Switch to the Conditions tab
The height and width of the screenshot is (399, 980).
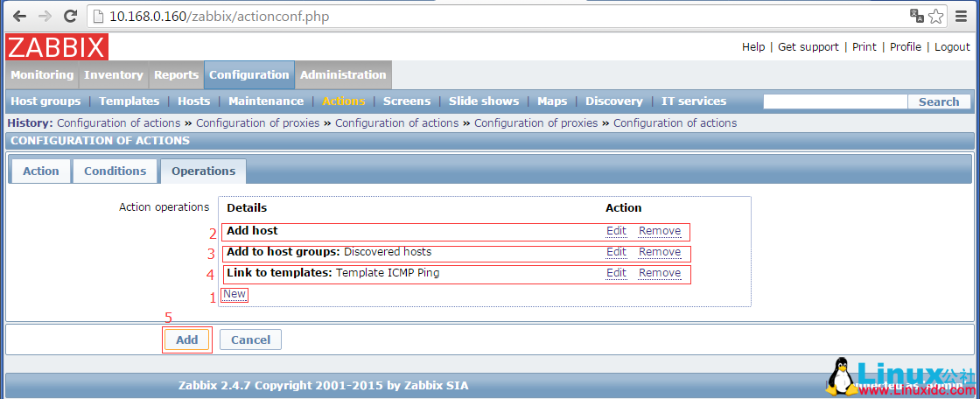(115, 171)
